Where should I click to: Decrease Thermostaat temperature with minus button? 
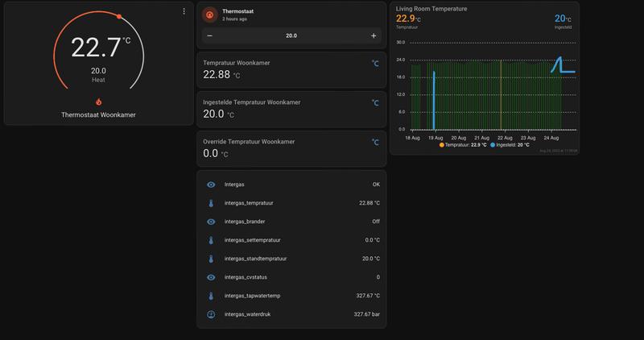point(210,35)
